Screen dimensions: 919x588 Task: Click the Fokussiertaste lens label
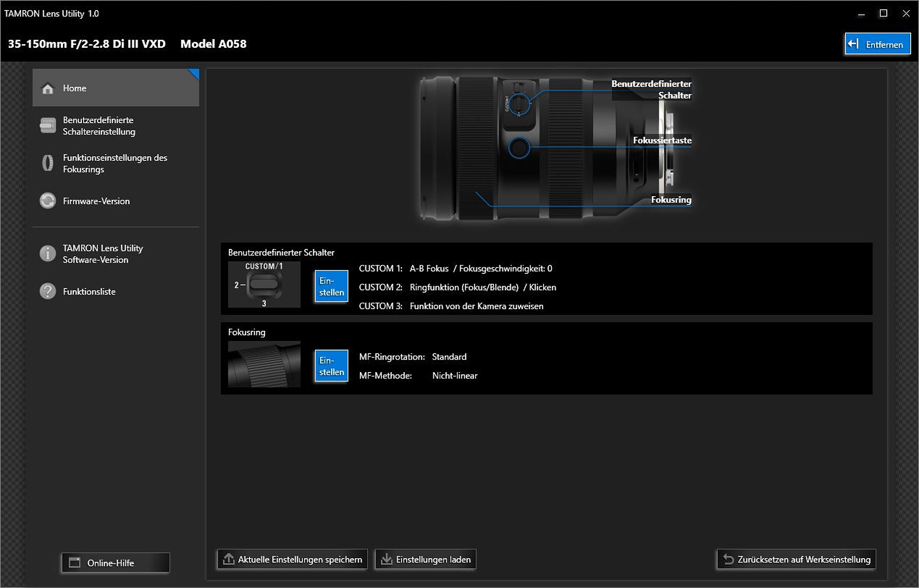[x=662, y=140]
